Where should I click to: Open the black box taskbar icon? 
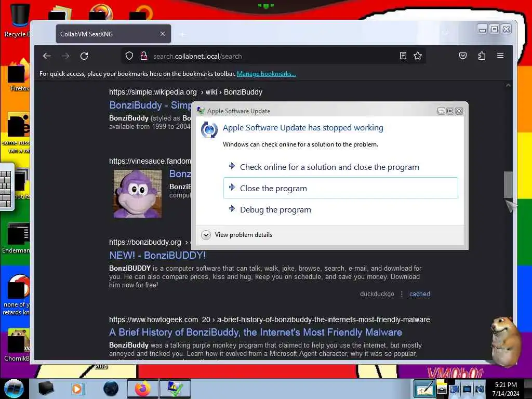click(46, 389)
